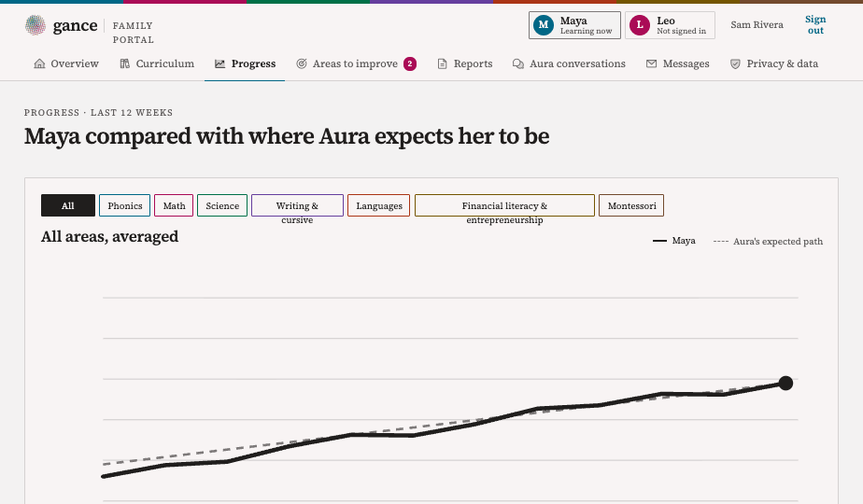Screen dimensions: 863x504
Task: Select the All subject filter
Action: 67,205
